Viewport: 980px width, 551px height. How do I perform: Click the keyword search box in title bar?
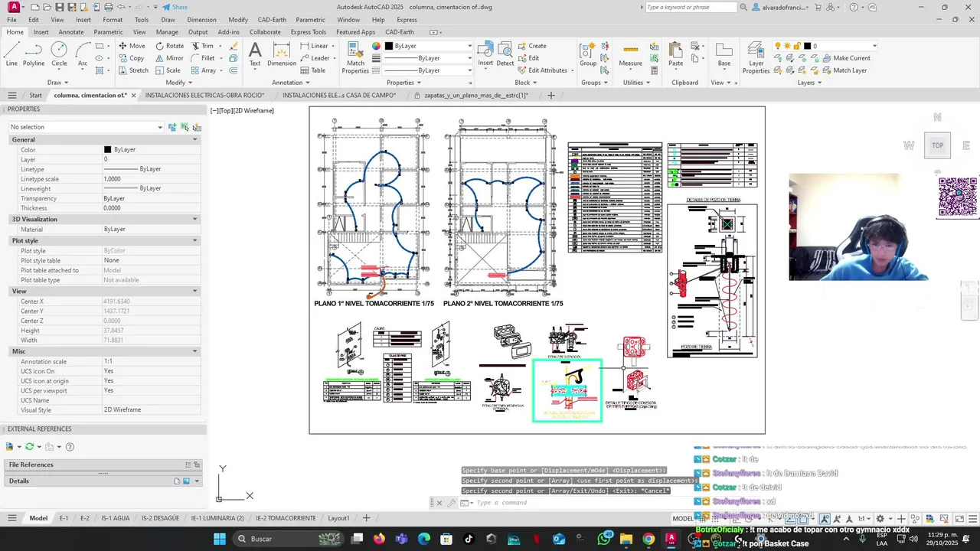(690, 7)
